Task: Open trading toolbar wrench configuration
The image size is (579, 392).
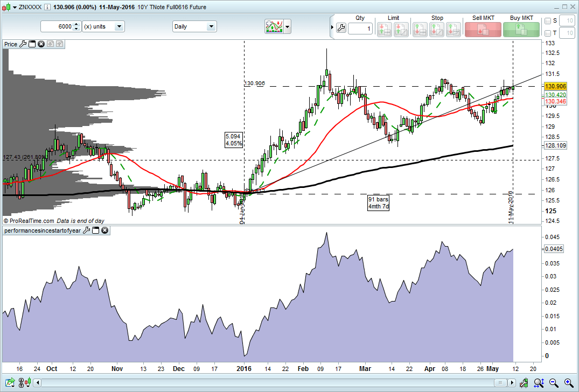Action: [x=341, y=28]
